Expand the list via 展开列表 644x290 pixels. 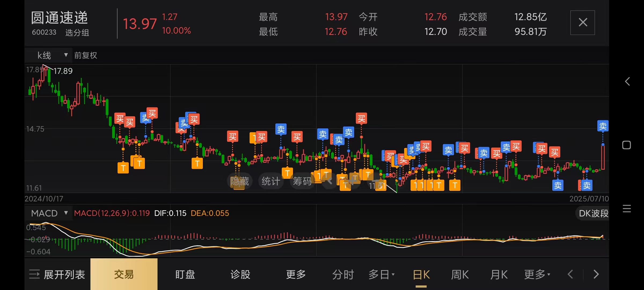click(x=57, y=274)
